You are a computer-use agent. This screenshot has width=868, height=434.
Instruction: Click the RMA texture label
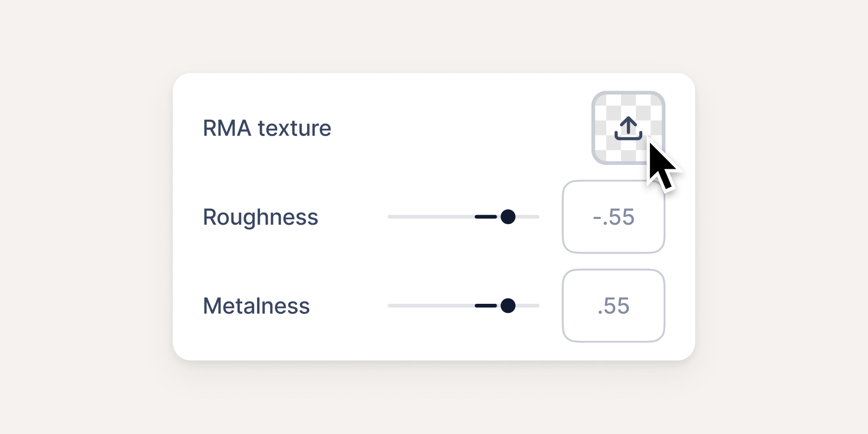coord(267,128)
